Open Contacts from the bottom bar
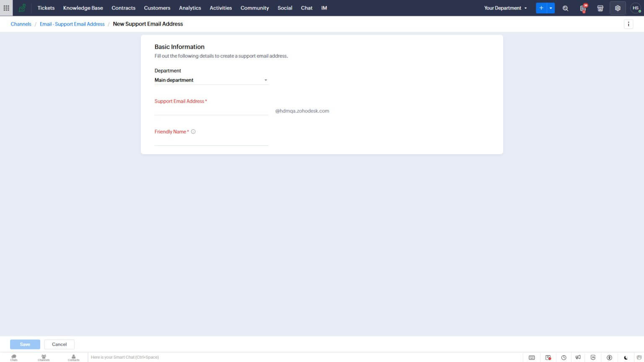This screenshot has height=362, width=644. (x=73, y=357)
